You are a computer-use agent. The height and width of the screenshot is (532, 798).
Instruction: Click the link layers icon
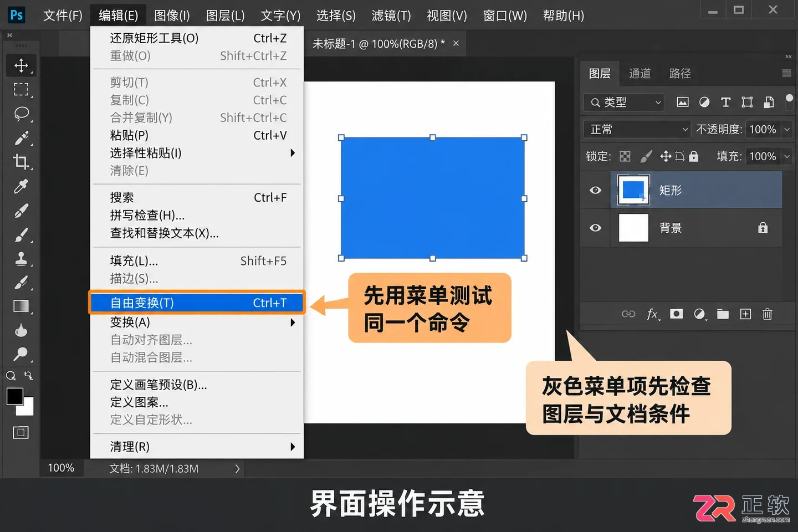[628, 314]
